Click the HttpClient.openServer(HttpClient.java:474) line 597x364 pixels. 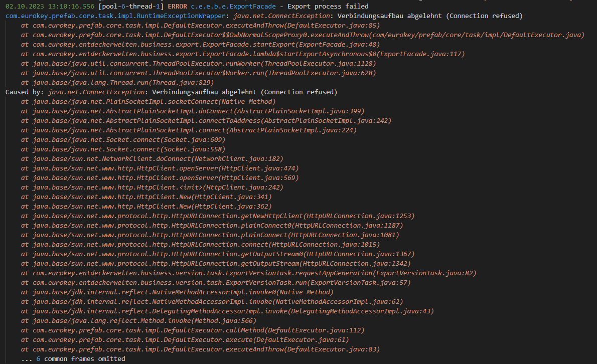(x=160, y=168)
